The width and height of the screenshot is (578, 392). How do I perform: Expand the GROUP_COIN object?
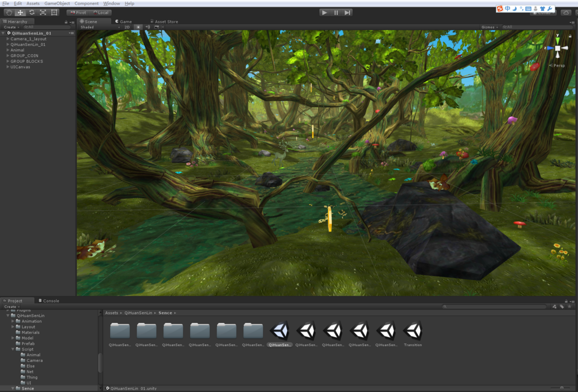coord(8,55)
